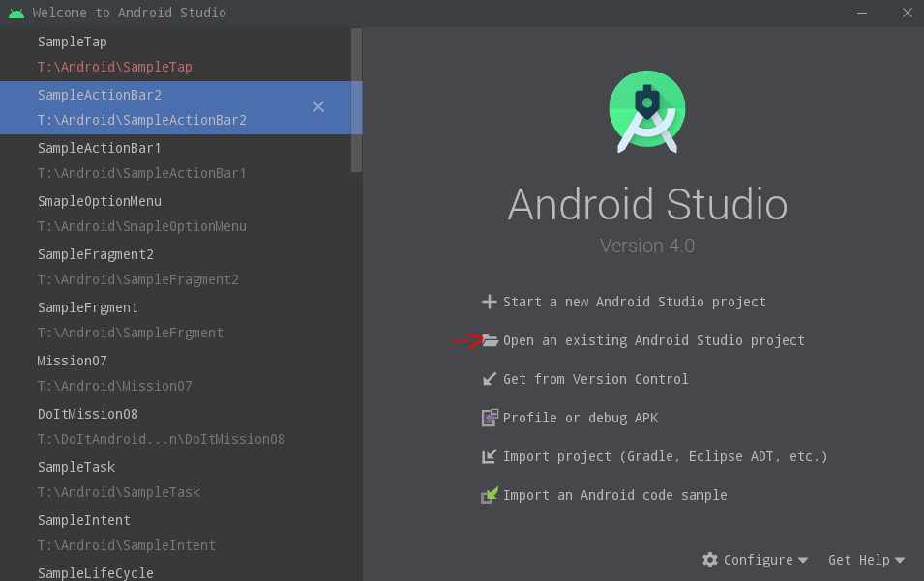Click the path T:\Android\SampleTask
Screen dimensions: 924x581
119,493
